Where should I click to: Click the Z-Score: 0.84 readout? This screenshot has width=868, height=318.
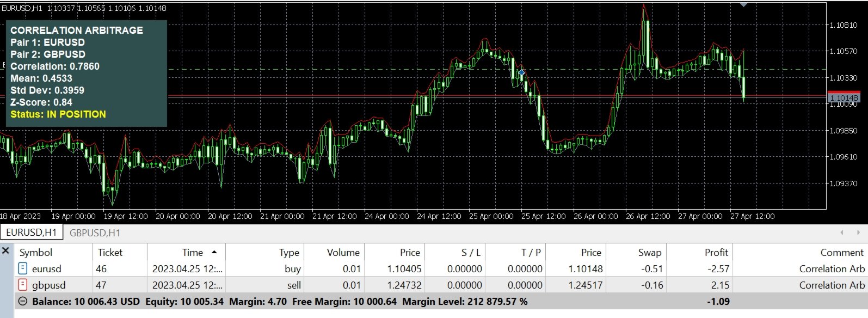pyautogui.click(x=41, y=102)
